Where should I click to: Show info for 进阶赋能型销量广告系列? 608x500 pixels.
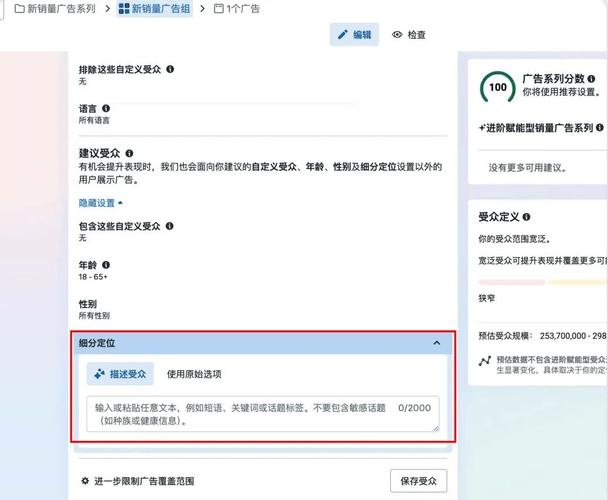(599, 127)
